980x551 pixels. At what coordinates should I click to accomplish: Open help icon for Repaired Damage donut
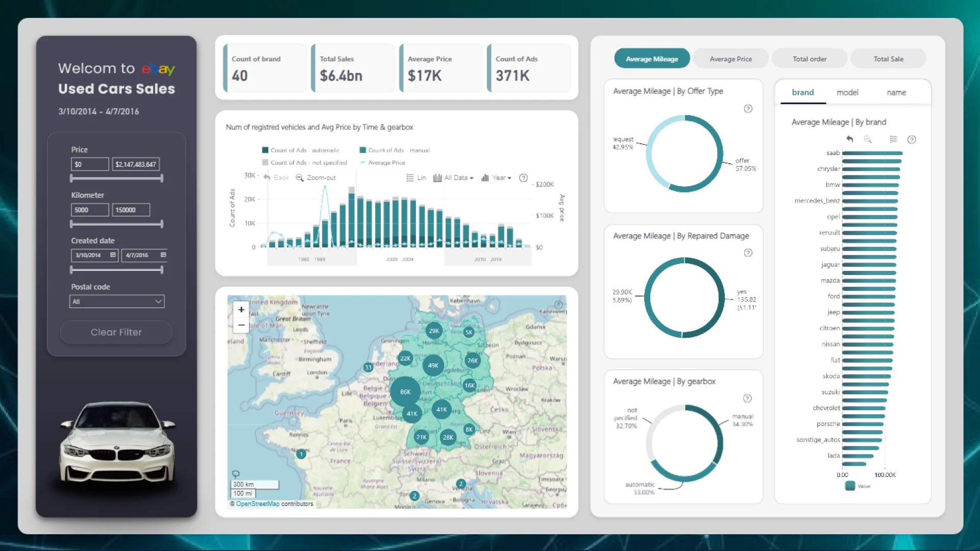pyautogui.click(x=748, y=253)
